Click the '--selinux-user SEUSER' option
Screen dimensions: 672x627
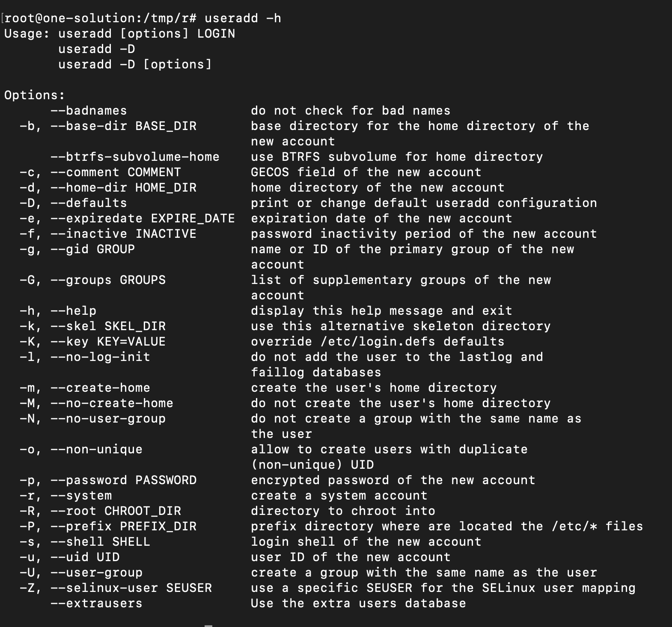pyautogui.click(x=131, y=588)
